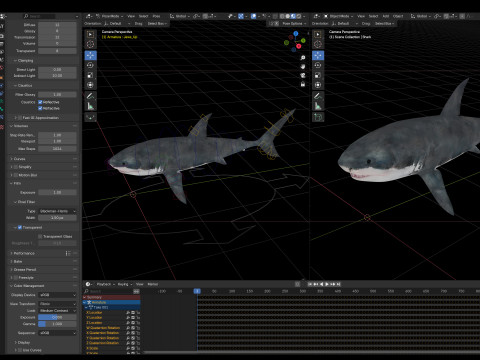Image resolution: width=480 pixels, height=360 pixels.
Task: Open the View Transform dropdown
Action: pos(57,304)
